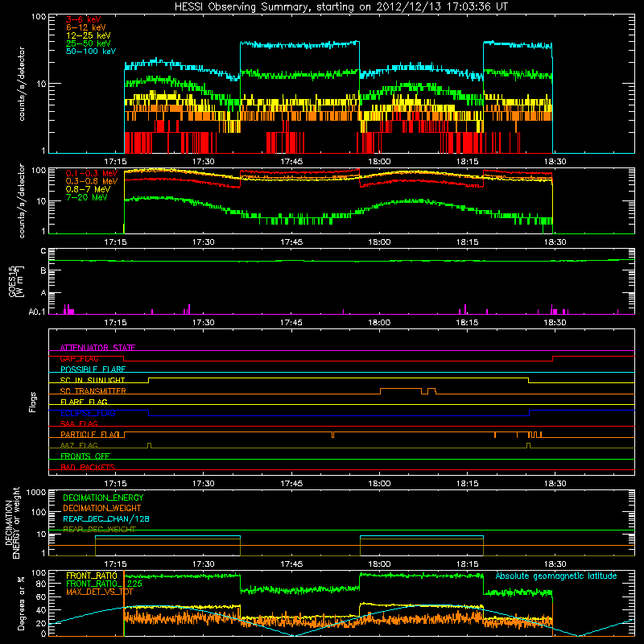Select the AAZ_FLAG label

pyautogui.click(x=79, y=445)
